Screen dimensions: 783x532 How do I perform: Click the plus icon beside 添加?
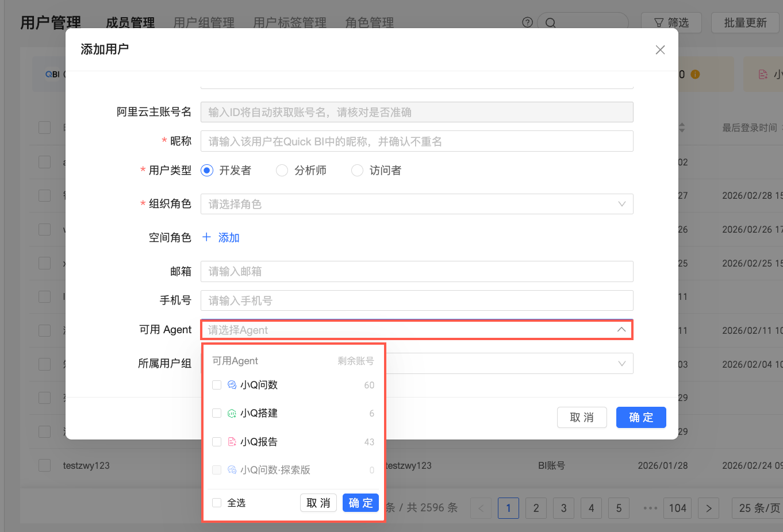pyautogui.click(x=206, y=237)
